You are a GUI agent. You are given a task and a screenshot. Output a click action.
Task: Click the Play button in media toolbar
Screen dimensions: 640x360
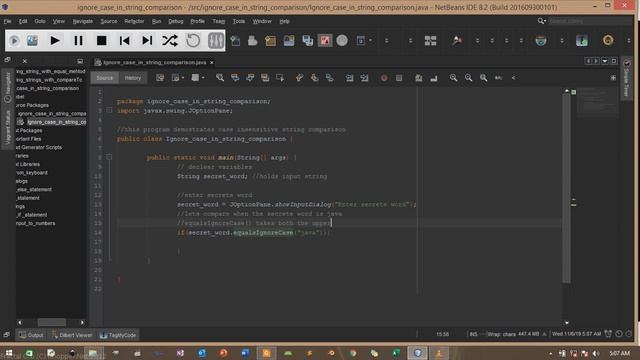click(x=55, y=40)
